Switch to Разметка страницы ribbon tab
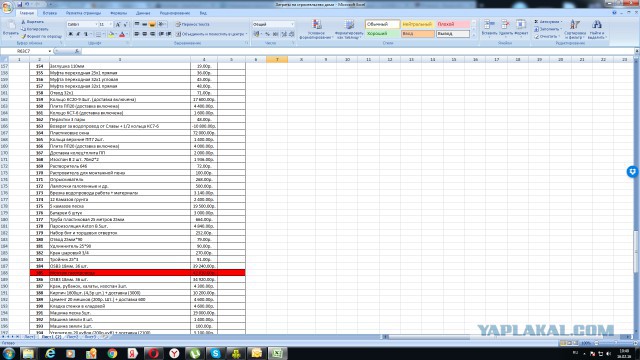The width and height of the screenshot is (640, 360). pyautogui.click(x=83, y=13)
